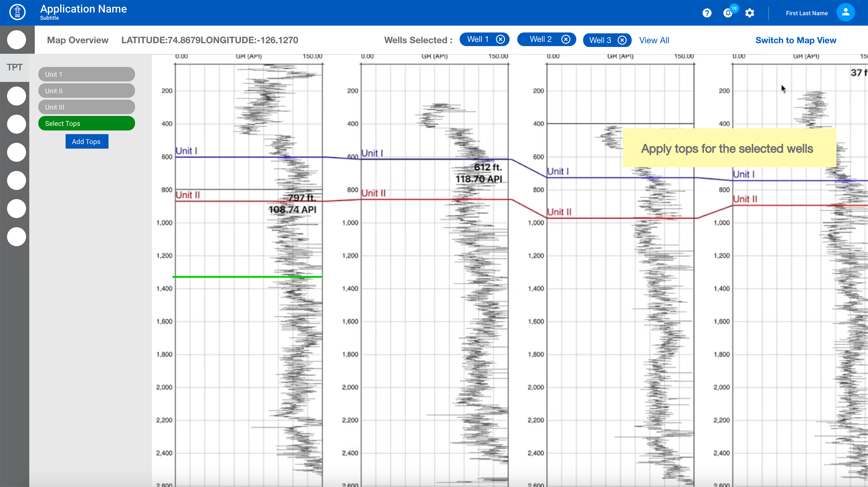Click the First Last Name username
Screen dimensions: 868x487
(x=806, y=13)
